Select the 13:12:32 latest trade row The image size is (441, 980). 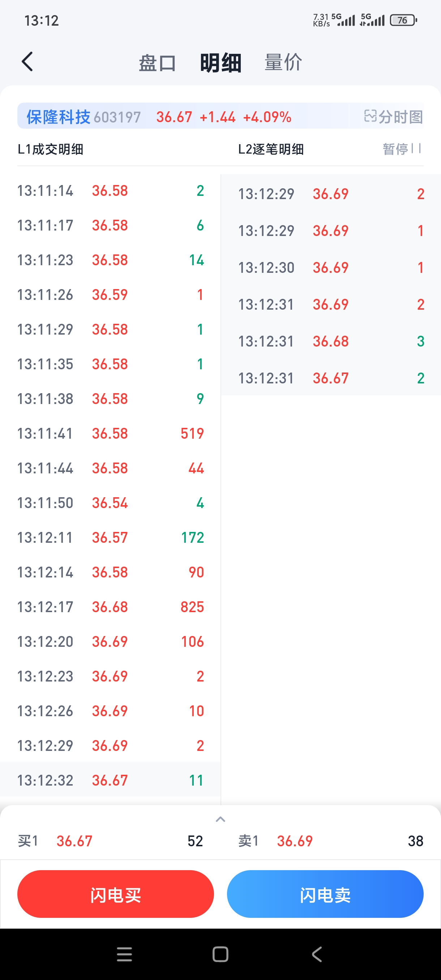[x=110, y=780]
